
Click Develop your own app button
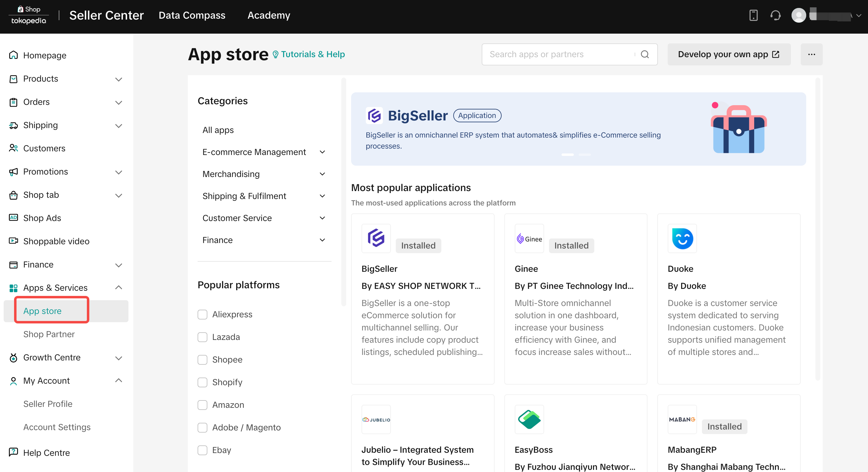click(729, 54)
